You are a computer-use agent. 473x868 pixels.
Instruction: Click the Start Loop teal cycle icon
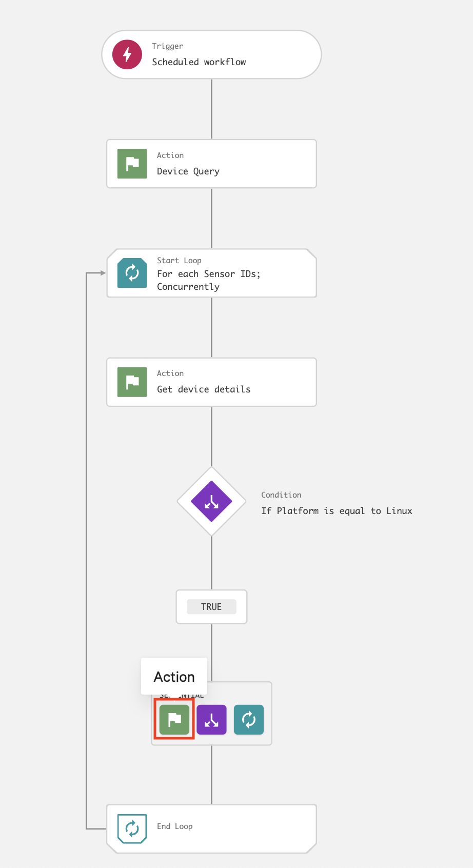[132, 273]
